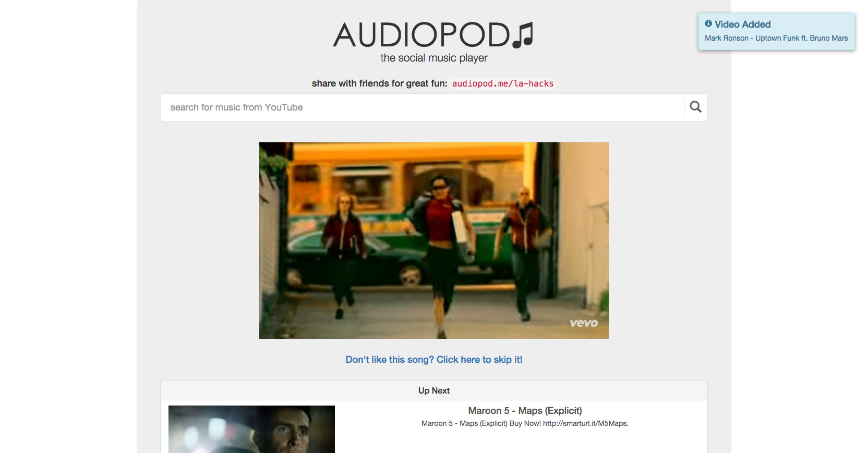Click 'Mark Ronson - Uptown Funk' notification text
Screen dimensions: 868x453
tap(776, 38)
